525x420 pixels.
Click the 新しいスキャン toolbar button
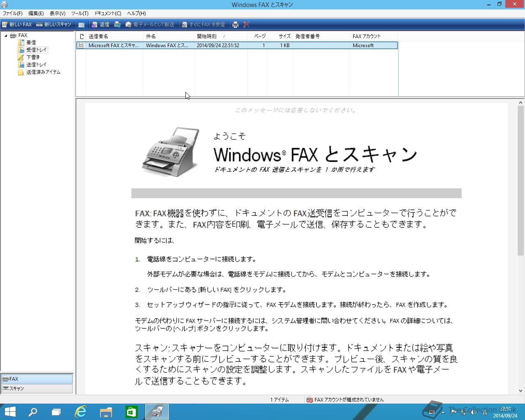point(54,25)
